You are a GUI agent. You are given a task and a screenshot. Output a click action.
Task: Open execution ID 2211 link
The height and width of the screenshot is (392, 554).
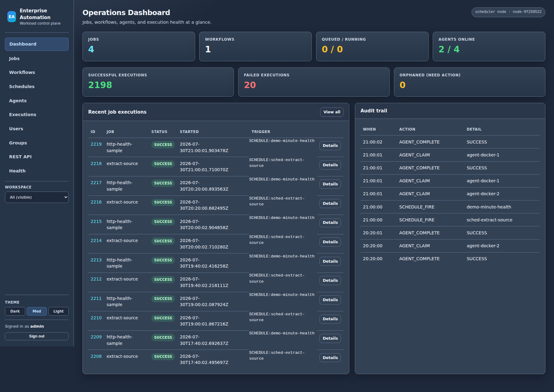[x=96, y=298]
